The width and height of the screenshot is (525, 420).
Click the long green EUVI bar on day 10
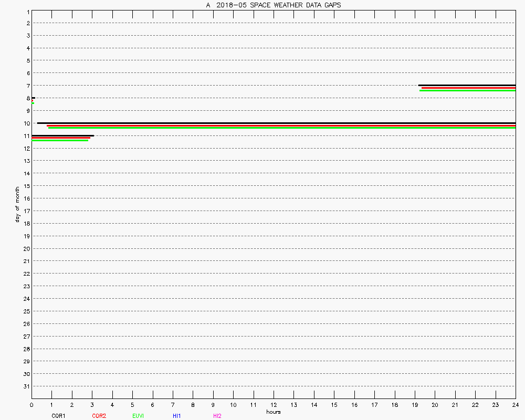(281, 128)
